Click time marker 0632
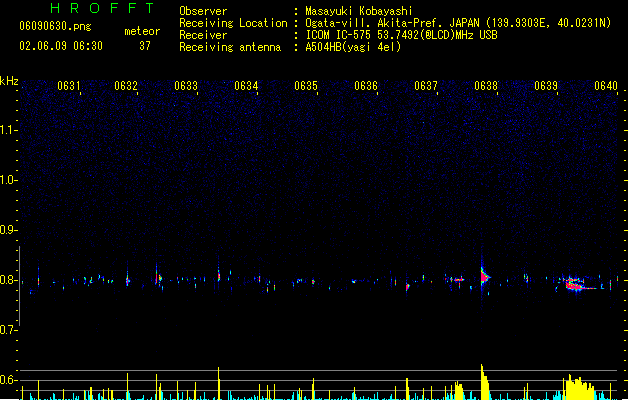The height and width of the screenshot is (400, 629). pos(126,86)
